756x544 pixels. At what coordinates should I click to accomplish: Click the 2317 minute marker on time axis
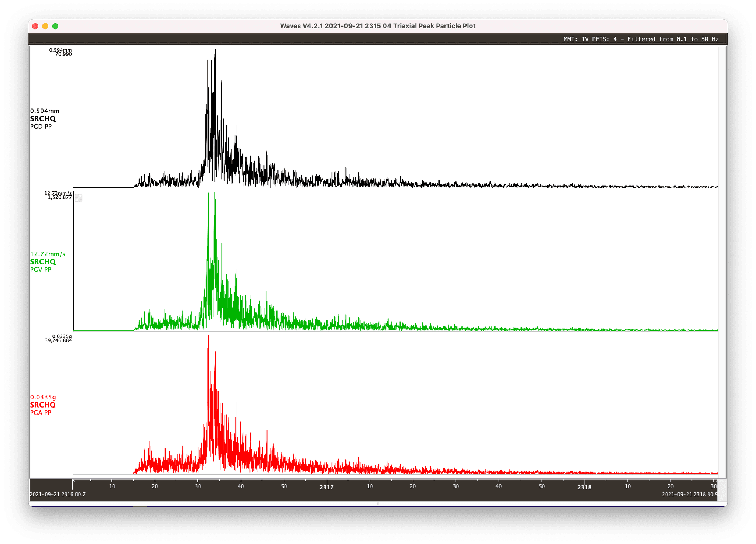coord(327,487)
